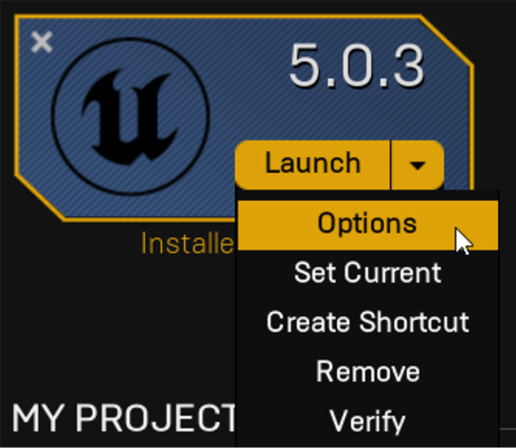Image resolution: width=516 pixels, height=448 pixels.
Task: Open Options from the engine dropdown menu
Action: pyautogui.click(x=368, y=225)
